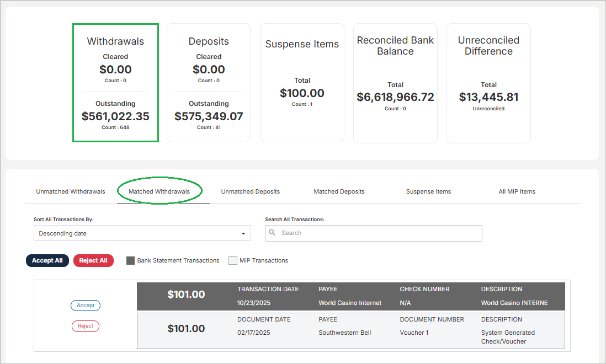Select the Deposits summary card
606x364 pixels.
[209, 82]
